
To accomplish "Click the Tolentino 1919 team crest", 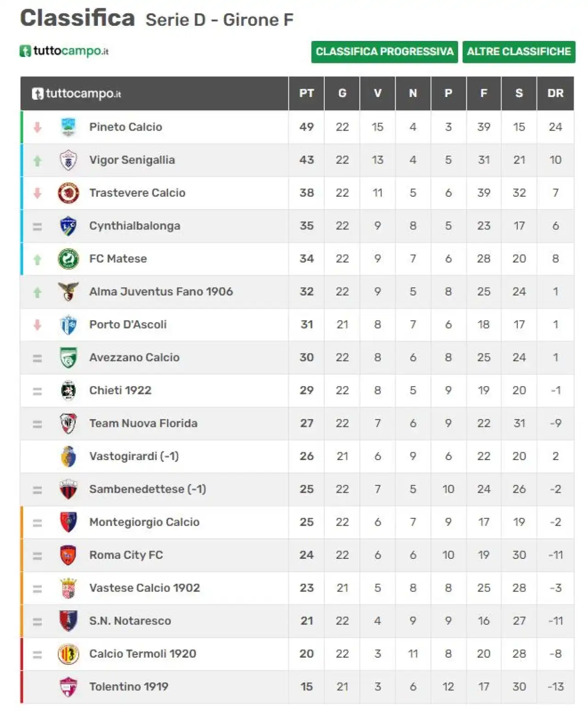I will coord(68,687).
